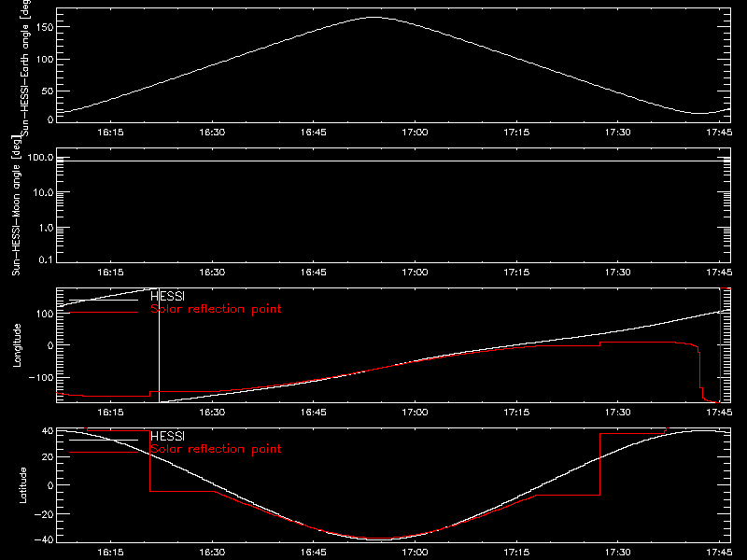This screenshot has width=747, height=560.
Task: Click 50 tick on Earth angle axis
Action: pyautogui.click(x=48, y=91)
